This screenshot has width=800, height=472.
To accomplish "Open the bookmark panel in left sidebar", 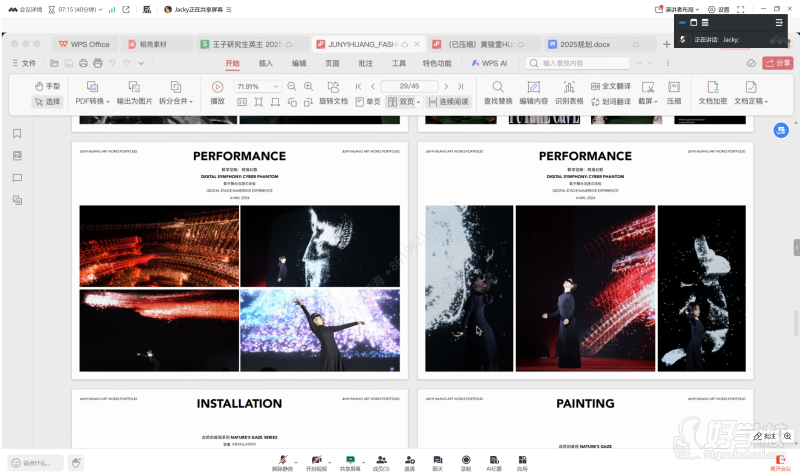I will (x=17, y=134).
